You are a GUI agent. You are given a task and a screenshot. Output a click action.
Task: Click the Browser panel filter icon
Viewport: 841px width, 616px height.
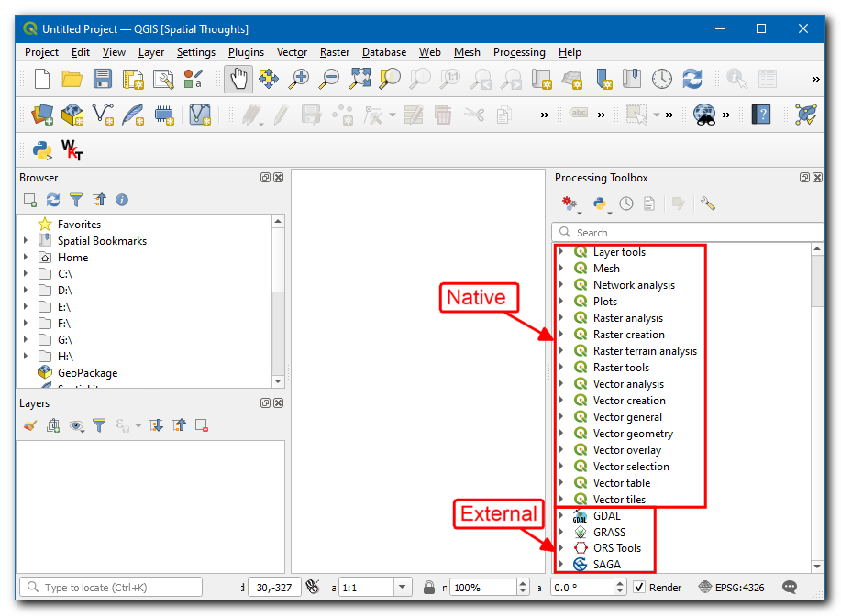click(x=76, y=200)
